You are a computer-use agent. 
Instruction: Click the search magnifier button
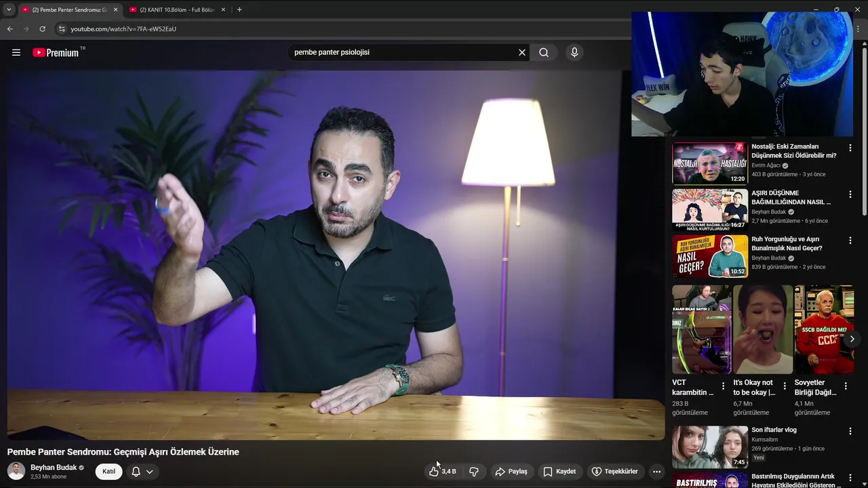[x=544, y=52]
